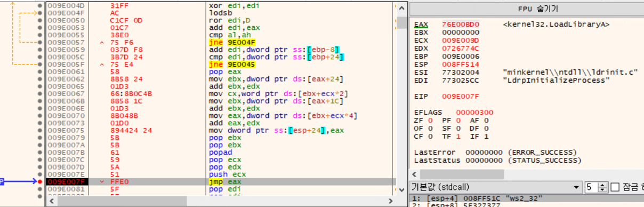Select the cmp al,ah instruction
This screenshot has height=207, width=644.
229,35
